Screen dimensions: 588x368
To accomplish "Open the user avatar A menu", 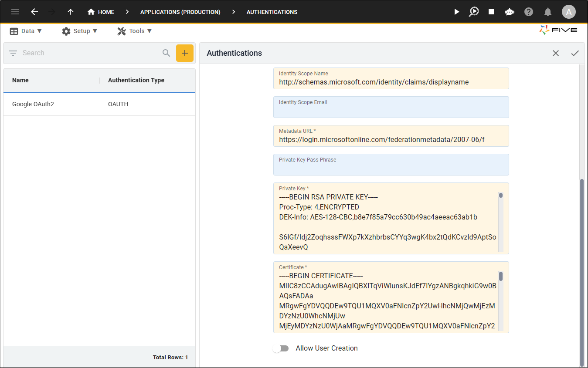I will coord(569,12).
